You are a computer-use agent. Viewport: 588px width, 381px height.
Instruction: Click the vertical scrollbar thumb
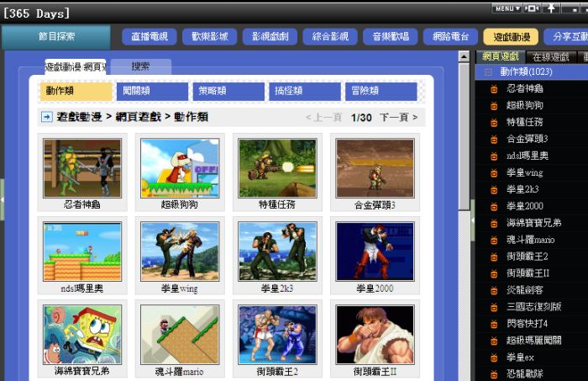tap(464, 137)
